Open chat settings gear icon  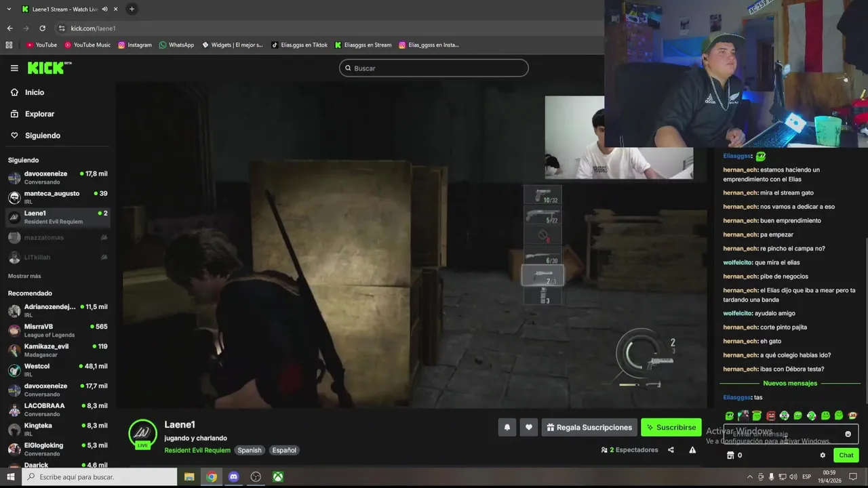tap(823, 455)
